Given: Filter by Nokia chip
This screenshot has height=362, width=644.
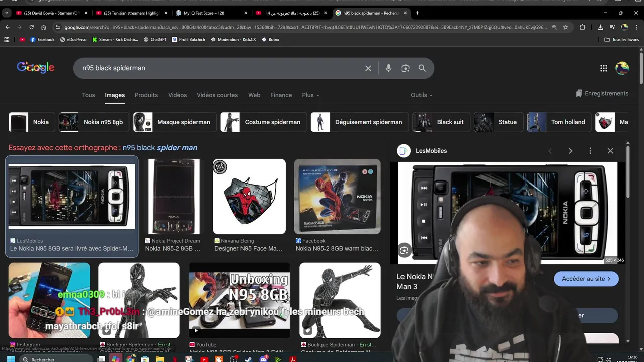Looking at the screenshot, I should [32, 122].
